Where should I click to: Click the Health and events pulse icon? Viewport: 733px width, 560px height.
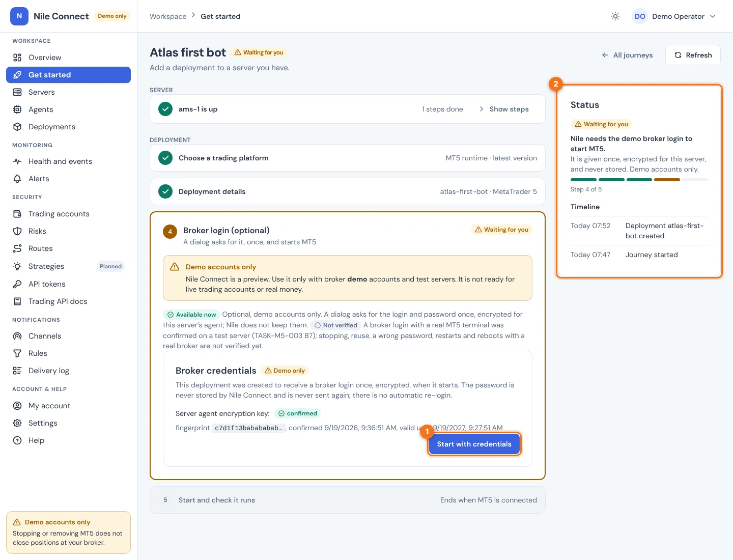(x=17, y=161)
